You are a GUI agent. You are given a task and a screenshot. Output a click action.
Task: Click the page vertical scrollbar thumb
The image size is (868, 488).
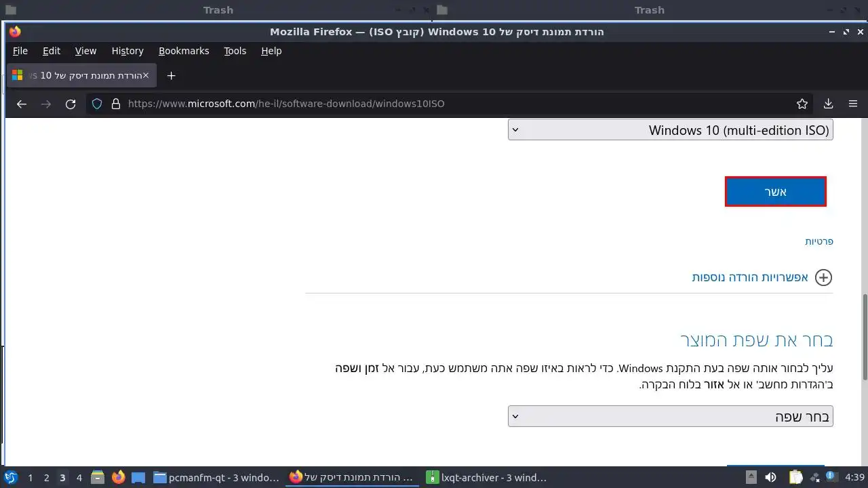[865, 337]
